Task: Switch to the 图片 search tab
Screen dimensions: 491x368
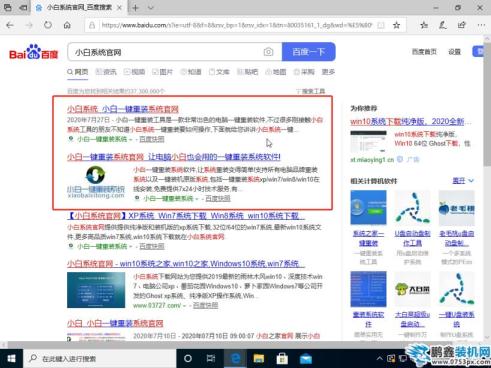Action: [163, 72]
